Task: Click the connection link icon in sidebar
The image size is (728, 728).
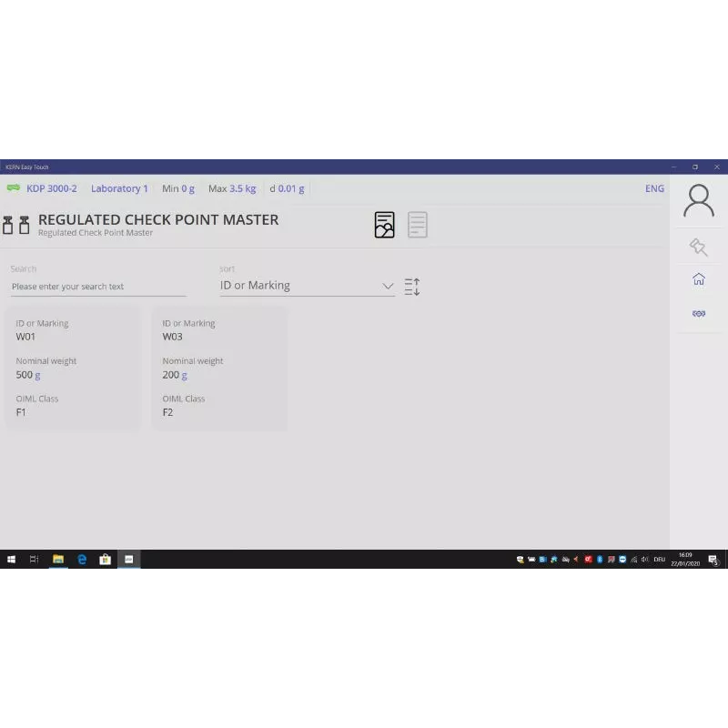Action: point(698,313)
